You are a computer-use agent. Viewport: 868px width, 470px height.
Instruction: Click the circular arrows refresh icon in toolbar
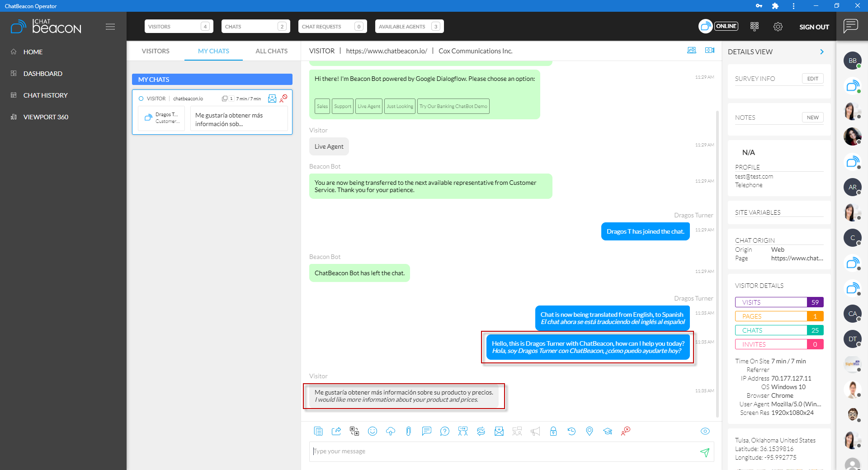point(481,431)
